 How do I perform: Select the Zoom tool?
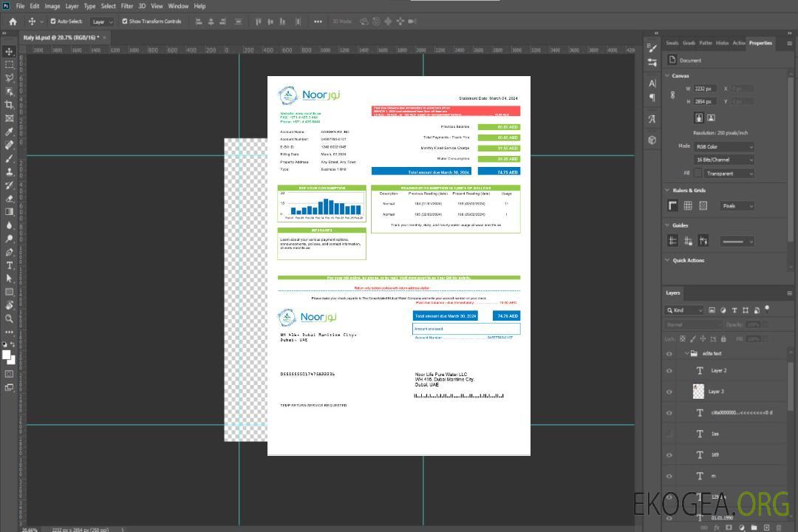[x=9, y=318]
